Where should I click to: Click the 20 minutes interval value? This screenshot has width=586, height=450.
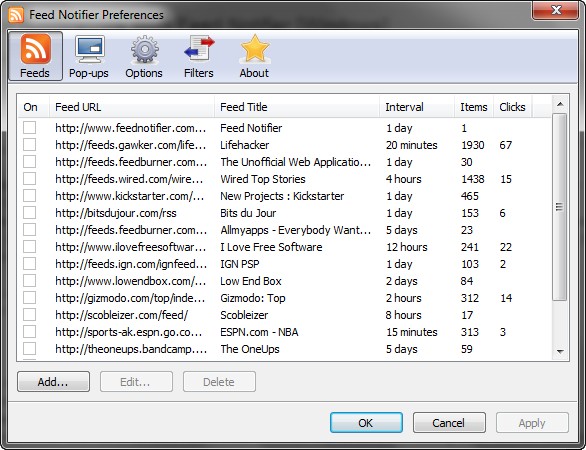(x=412, y=145)
